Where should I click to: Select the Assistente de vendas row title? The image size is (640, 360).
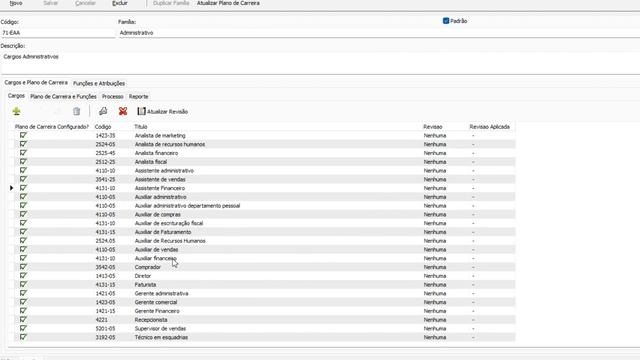(x=160, y=179)
